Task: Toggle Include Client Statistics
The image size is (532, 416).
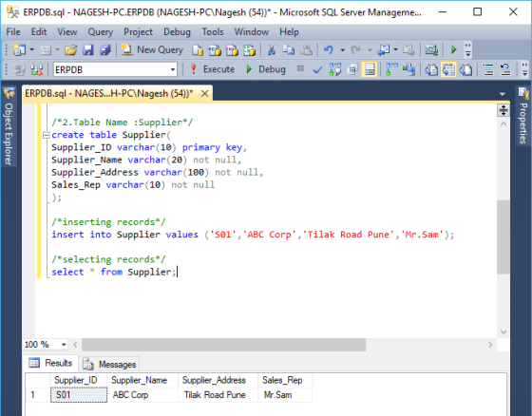Action: [408, 70]
